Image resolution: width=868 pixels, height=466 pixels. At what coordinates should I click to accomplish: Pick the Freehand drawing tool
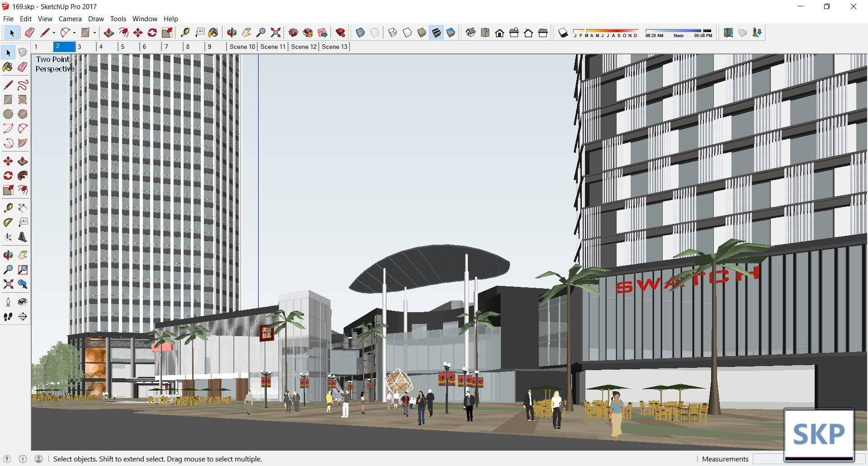click(x=23, y=85)
